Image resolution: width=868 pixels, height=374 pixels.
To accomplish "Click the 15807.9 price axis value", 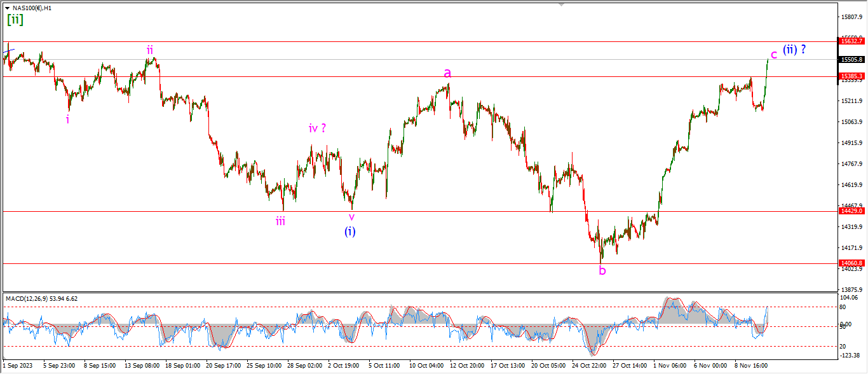I will 851,17.
